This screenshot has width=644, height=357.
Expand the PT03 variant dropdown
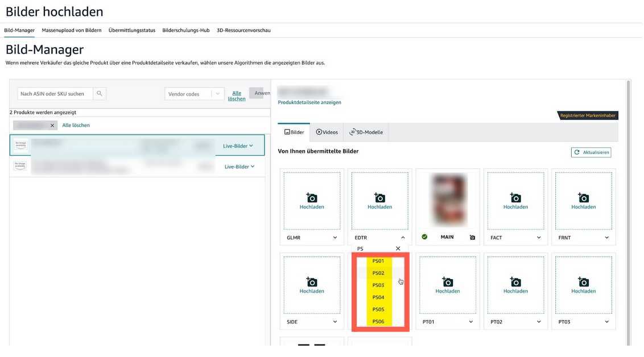click(606, 322)
